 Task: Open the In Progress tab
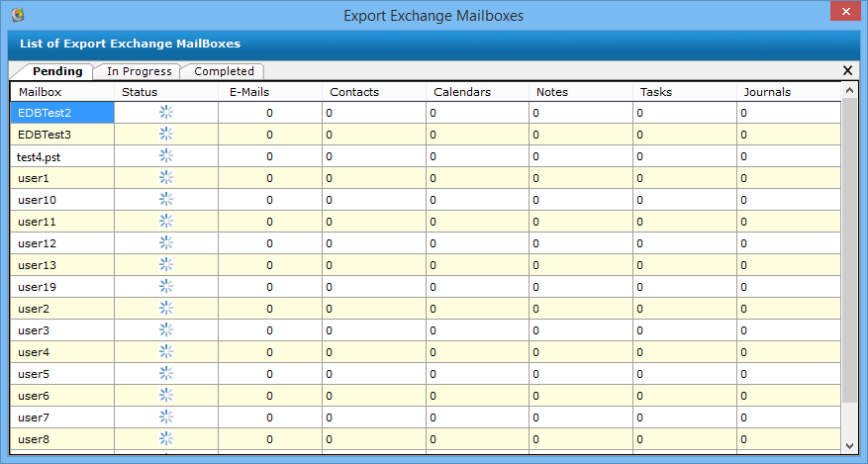pyautogui.click(x=139, y=71)
